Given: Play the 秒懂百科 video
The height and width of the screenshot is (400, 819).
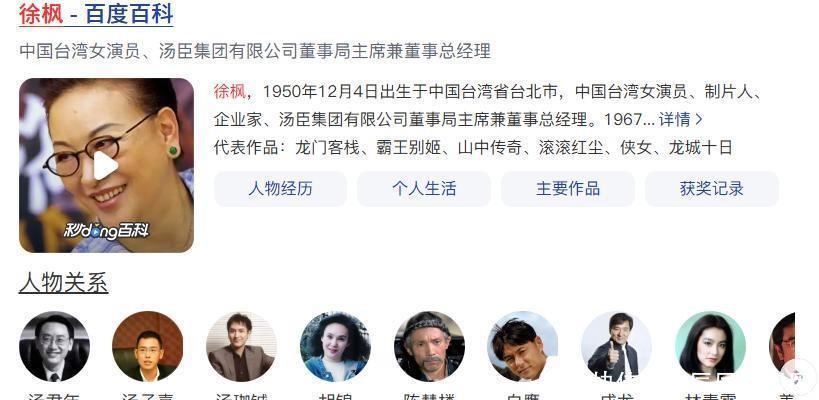Looking at the screenshot, I should pos(106,165).
